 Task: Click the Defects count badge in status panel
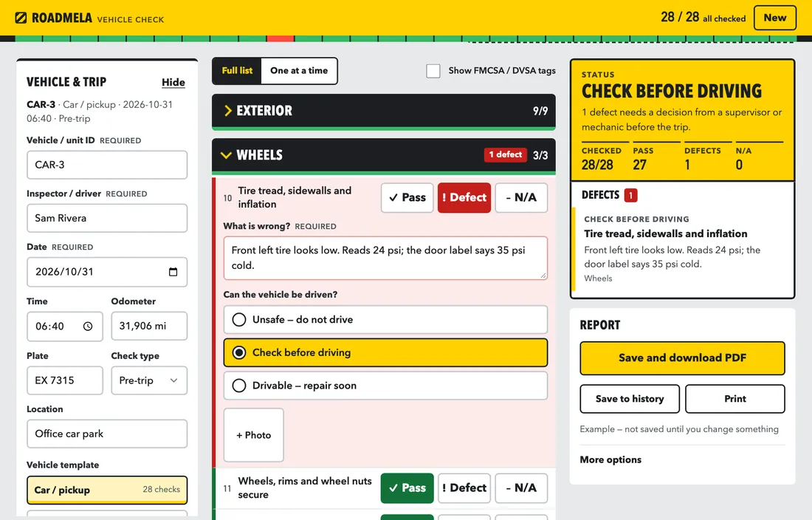(630, 195)
